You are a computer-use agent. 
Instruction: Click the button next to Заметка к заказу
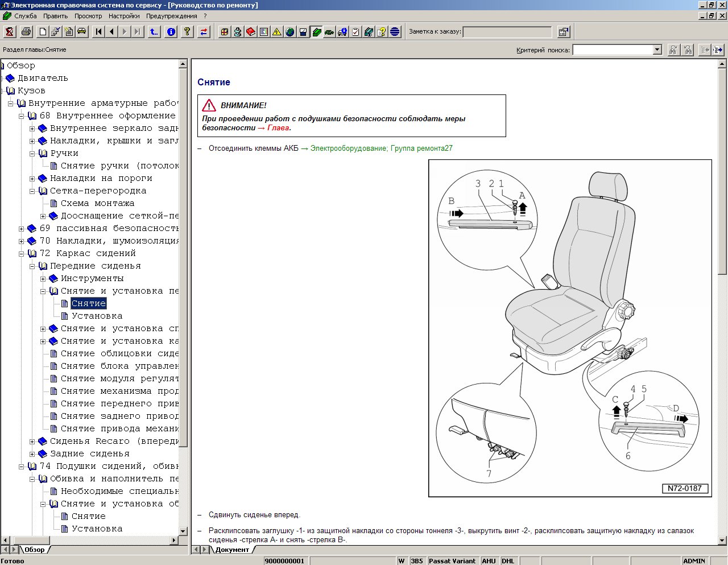click(563, 32)
